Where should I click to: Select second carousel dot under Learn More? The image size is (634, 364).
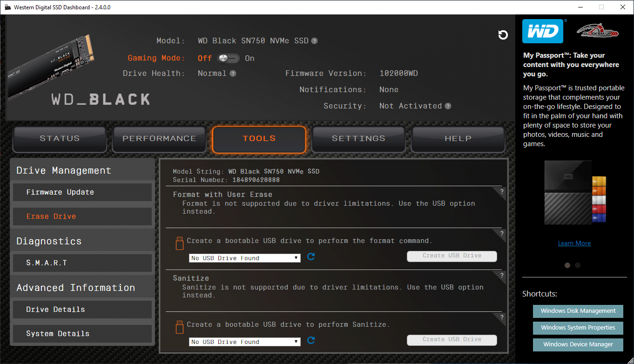click(x=578, y=265)
